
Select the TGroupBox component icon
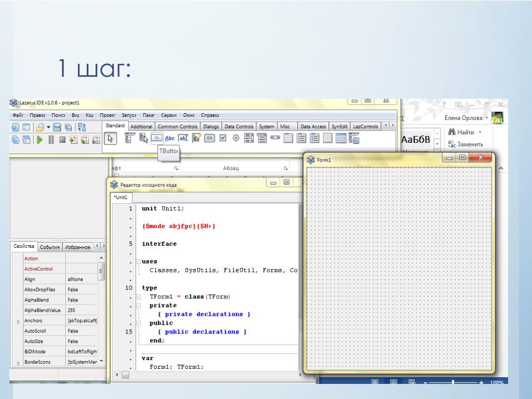click(288, 138)
